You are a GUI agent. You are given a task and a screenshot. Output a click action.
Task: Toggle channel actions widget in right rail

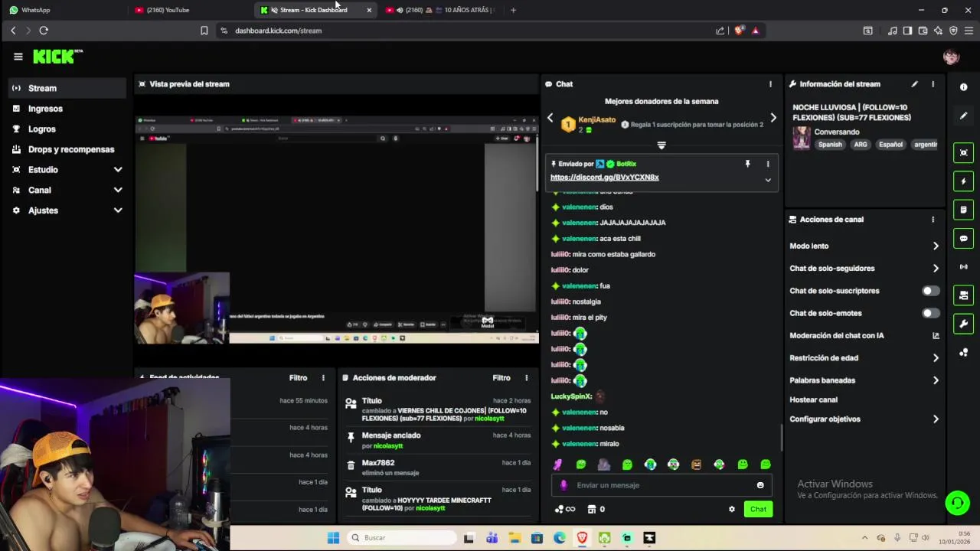click(963, 295)
